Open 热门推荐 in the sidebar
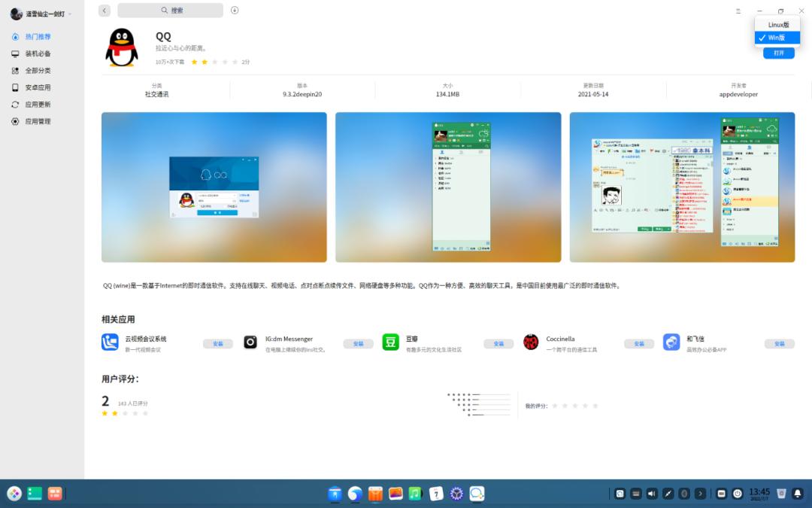The image size is (812, 508). point(38,37)
